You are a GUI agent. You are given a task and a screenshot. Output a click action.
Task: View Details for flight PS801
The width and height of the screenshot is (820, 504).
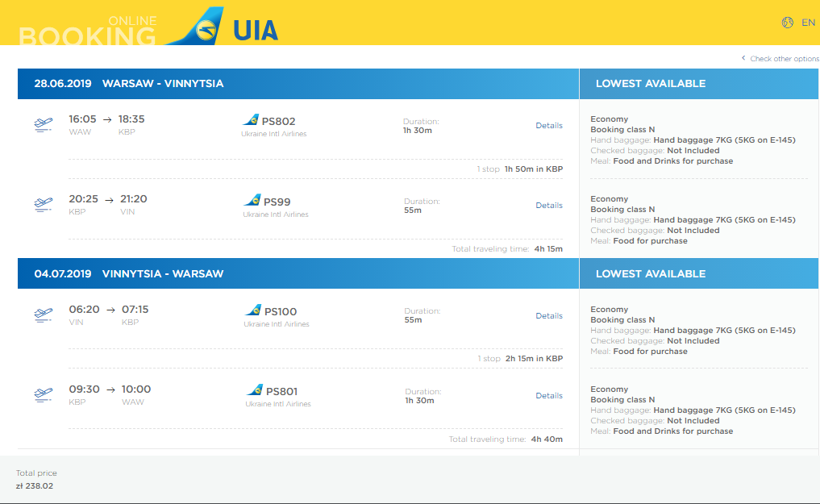point(549,396)
